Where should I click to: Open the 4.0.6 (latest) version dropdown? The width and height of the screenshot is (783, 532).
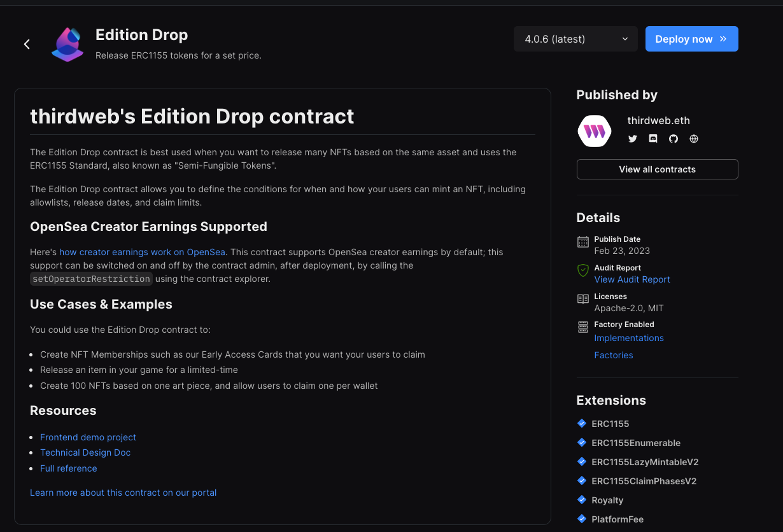click(575, 39)
